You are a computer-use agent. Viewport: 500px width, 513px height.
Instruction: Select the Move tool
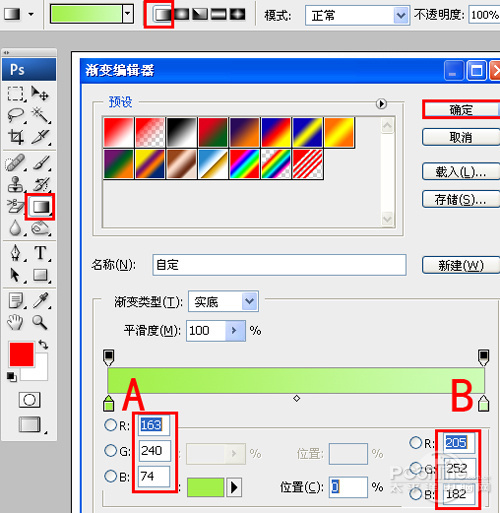pos(40,94)
